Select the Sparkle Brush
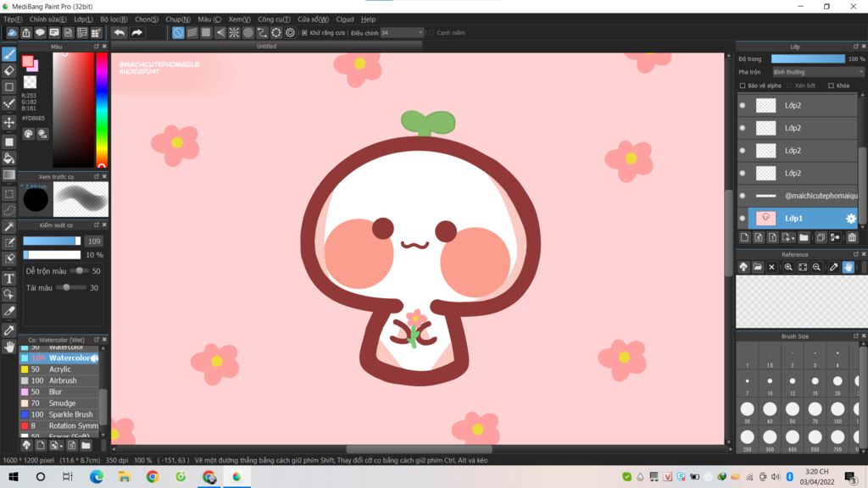 point(59,414)
